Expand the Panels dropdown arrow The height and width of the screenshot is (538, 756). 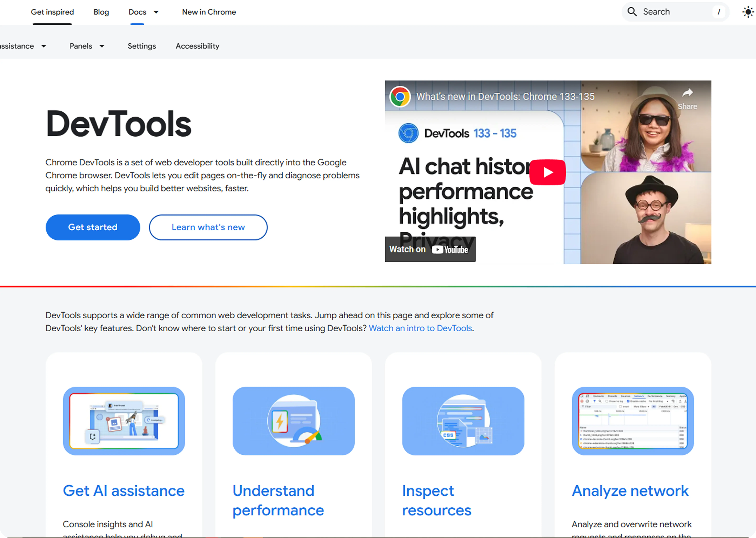pos(102,46)
